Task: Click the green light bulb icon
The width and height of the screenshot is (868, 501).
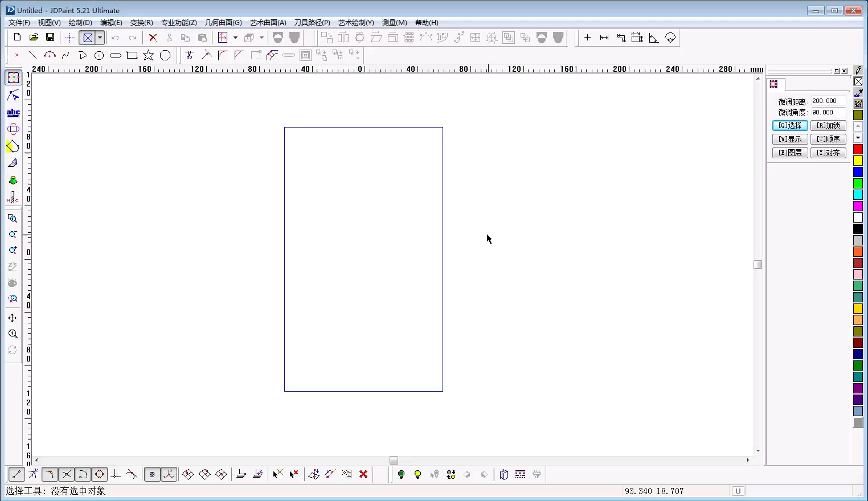Action: [x=401, y=474]
